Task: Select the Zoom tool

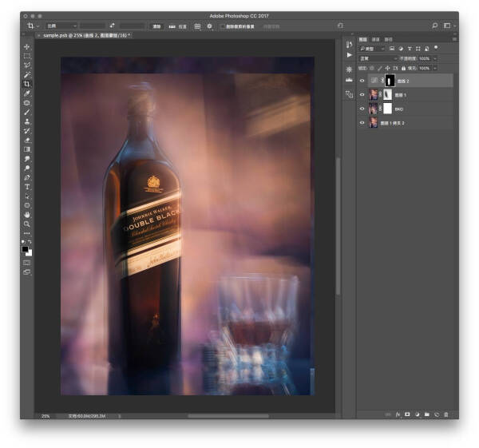Action: (27, 224)
